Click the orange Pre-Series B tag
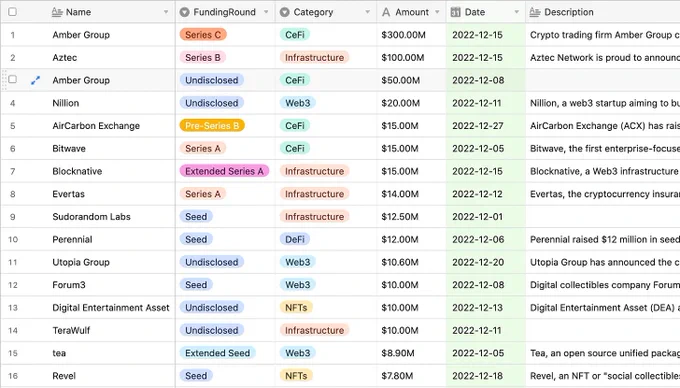 pos(212,126)
